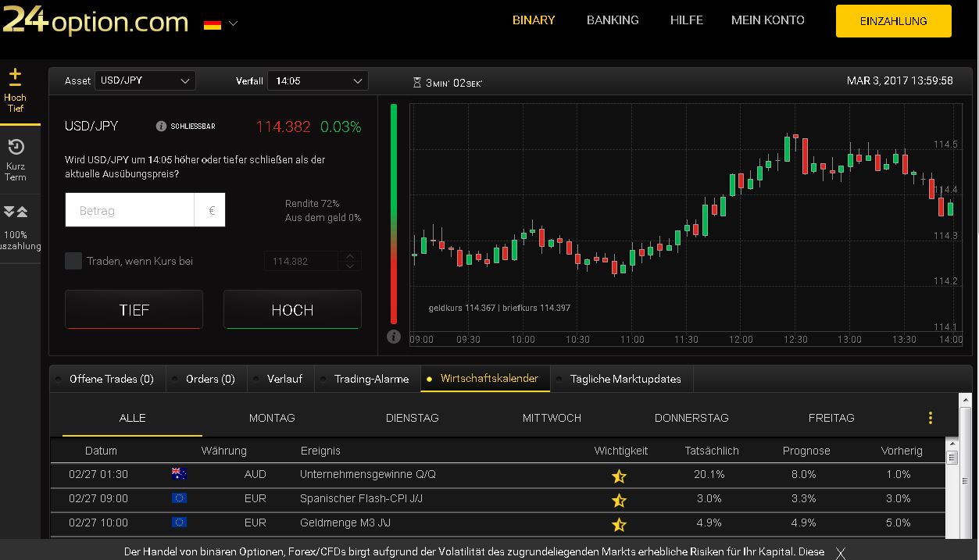Open the Hoch Tief trading mode
979x560 pixels.
pos(15,91)
